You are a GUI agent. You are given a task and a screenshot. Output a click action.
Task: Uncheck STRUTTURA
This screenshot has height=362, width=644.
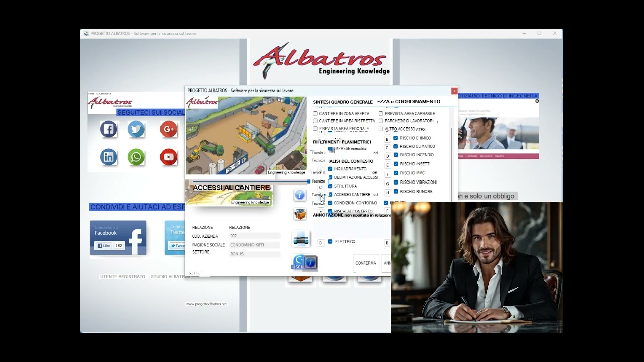click(x=330, y=186)
